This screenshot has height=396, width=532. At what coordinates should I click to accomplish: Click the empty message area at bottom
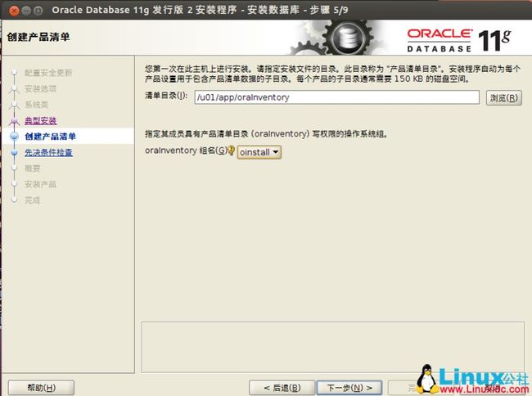click(333, 347)
